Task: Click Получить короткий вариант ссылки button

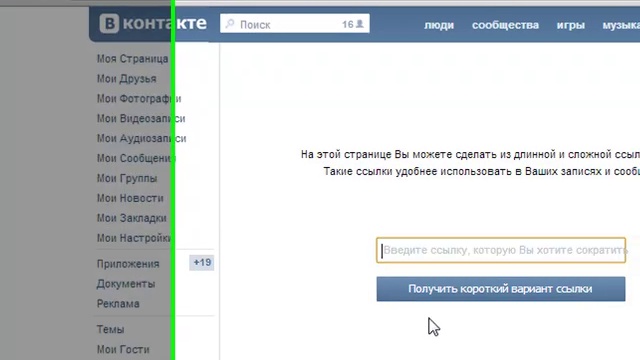Action: click(501, 289)
